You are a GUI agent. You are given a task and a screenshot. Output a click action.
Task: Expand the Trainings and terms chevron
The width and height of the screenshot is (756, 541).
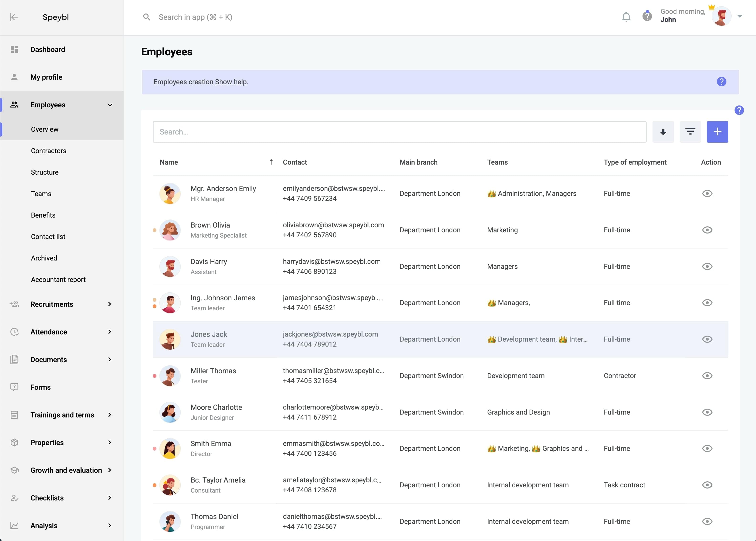point(109,415)
